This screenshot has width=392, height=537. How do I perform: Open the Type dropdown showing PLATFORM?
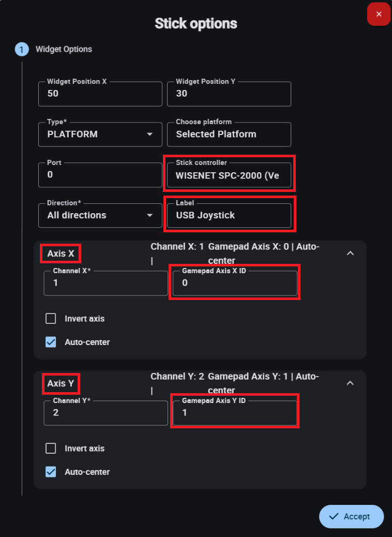pos(100,135)
